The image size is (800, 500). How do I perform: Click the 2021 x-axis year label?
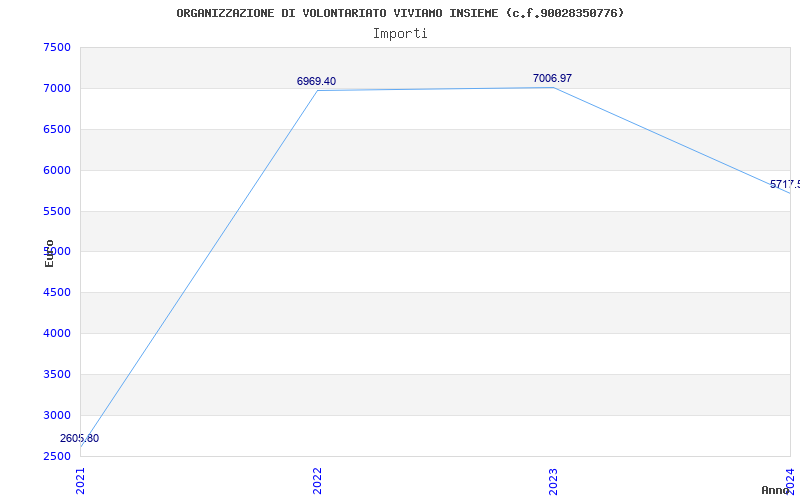(81, 481)
